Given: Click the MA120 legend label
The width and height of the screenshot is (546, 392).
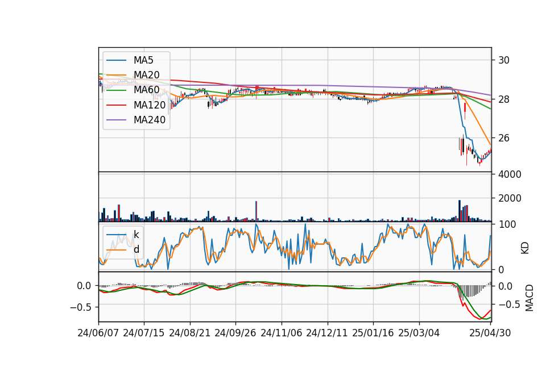Looking at the screenshot, I should pyautogui.click(x=150, y=105).
